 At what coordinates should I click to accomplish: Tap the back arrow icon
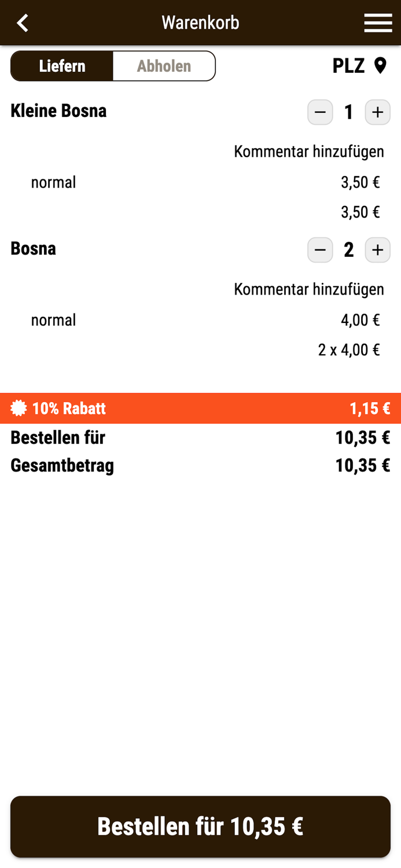23,23
